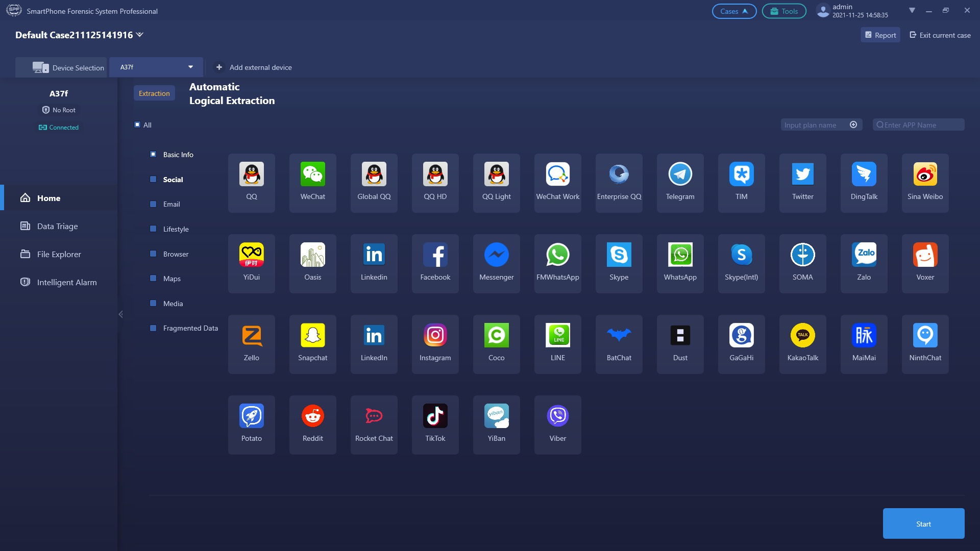Pick the Snapchat app icon
This screenshot has width=980, height=551.
pos(312,336)
